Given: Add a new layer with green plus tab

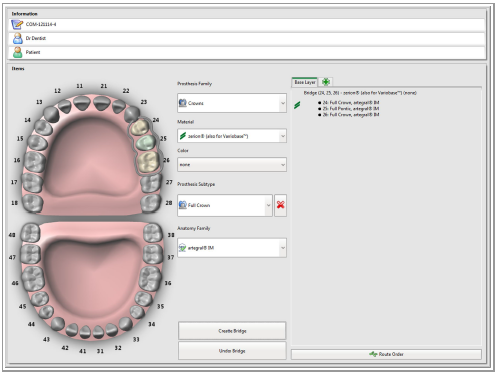Looking at the screenshot, I should (x=325, y=82).
